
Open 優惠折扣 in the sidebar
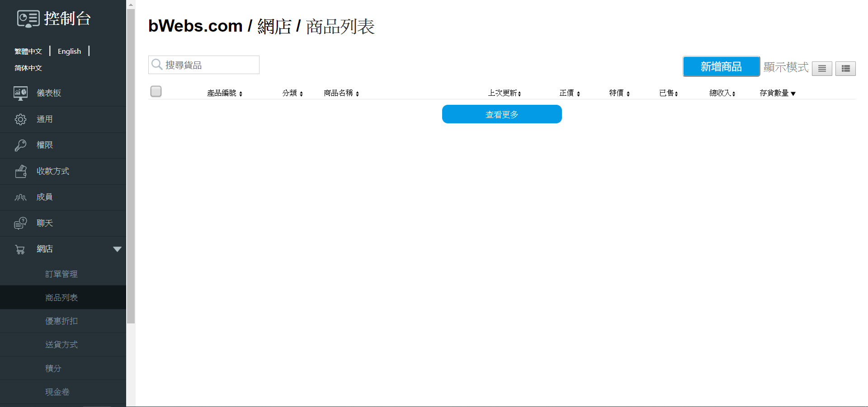[61, 321]
